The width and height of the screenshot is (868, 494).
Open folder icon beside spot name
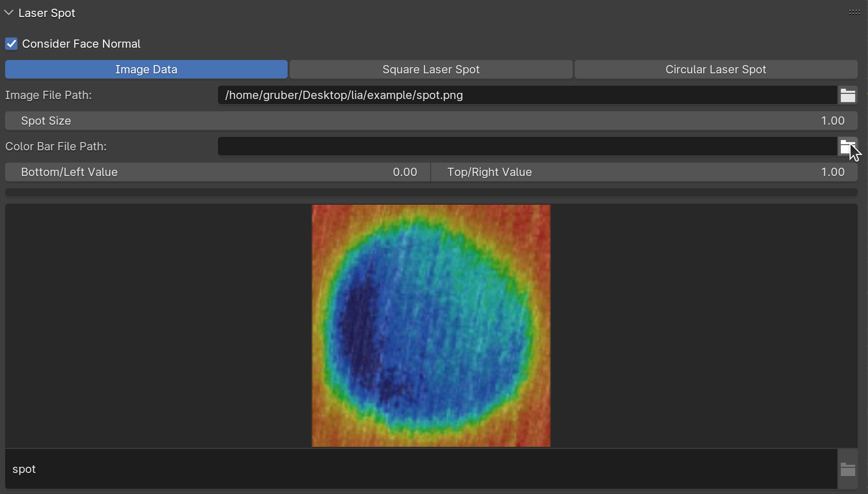coord(848,469)
